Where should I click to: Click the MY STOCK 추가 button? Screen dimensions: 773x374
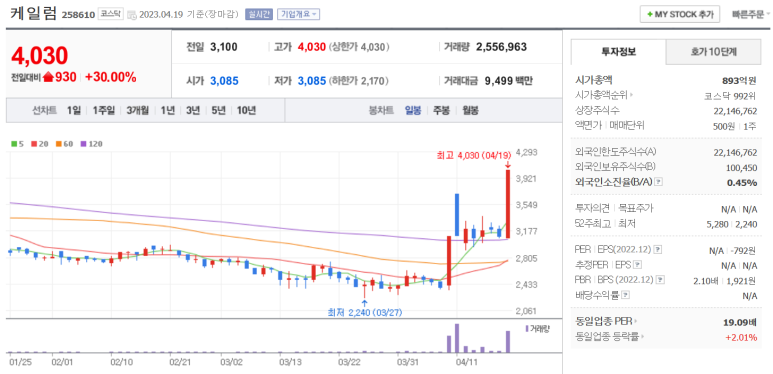point(680,14)
